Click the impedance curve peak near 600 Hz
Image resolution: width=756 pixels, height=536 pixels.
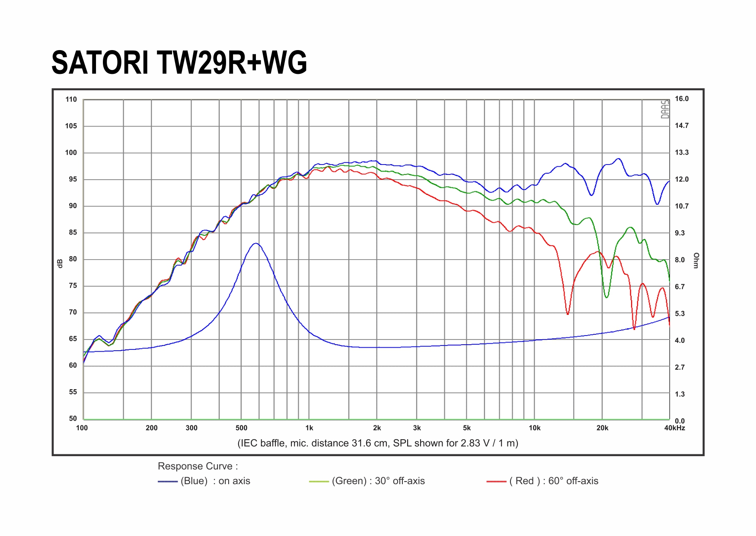click(x=256, y=244)
